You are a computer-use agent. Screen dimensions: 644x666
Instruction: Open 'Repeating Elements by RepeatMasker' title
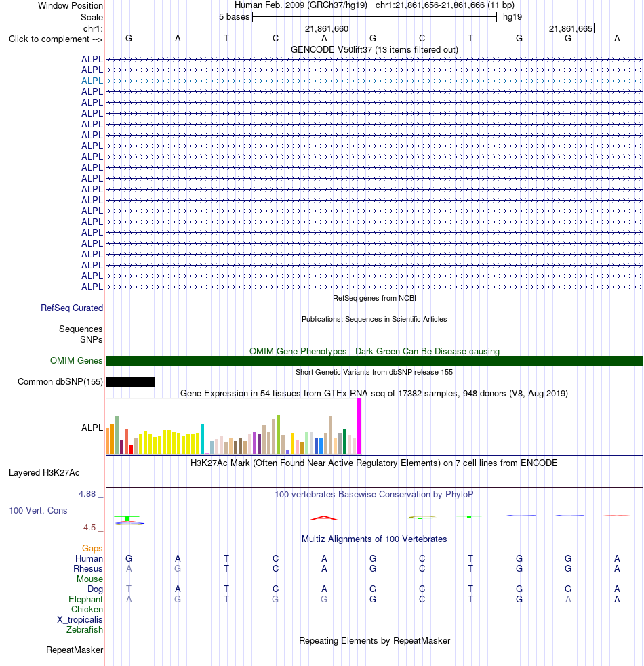pos(374,640)
